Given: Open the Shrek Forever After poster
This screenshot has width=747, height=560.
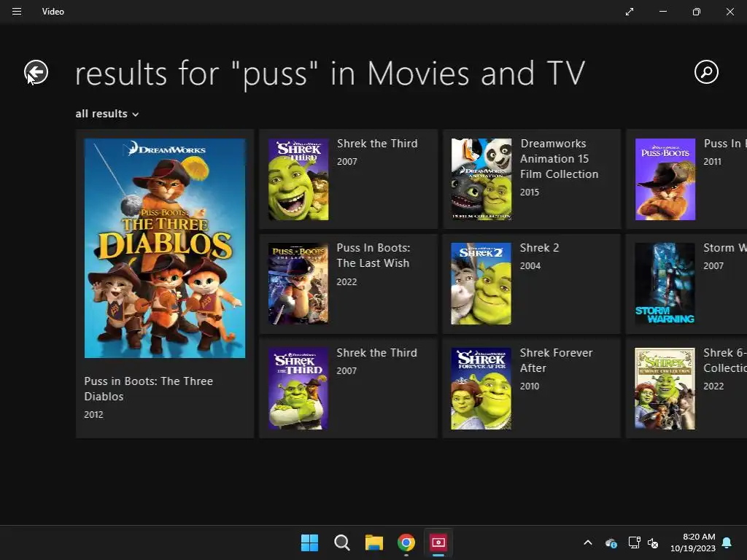Looking at the screenshot, I should click(x=481, y=389).
